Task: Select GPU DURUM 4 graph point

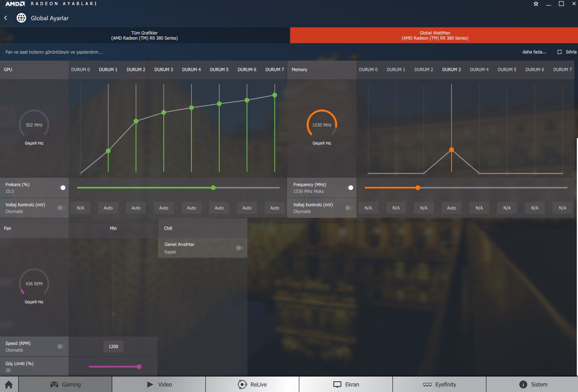Action: [191, 108]
